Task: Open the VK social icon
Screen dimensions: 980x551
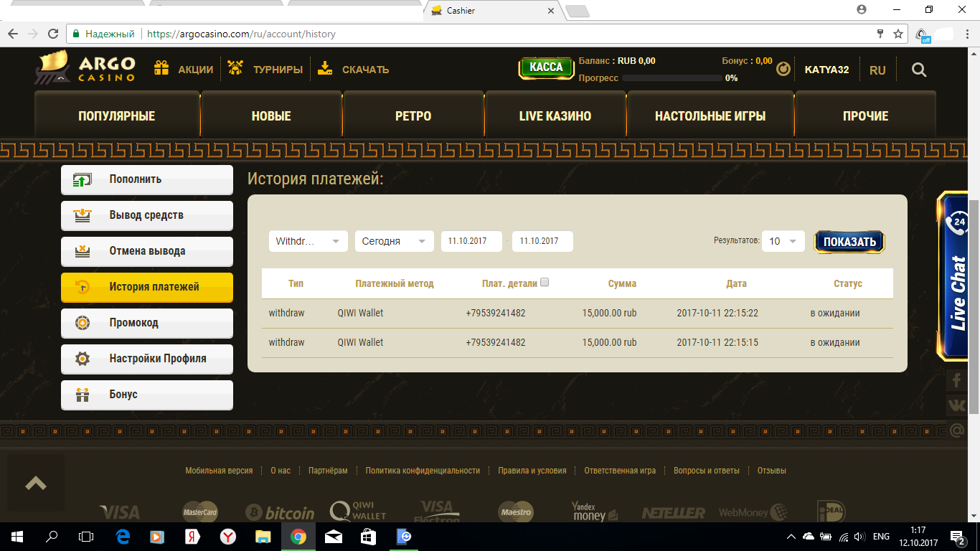Action: pos(957,405)
